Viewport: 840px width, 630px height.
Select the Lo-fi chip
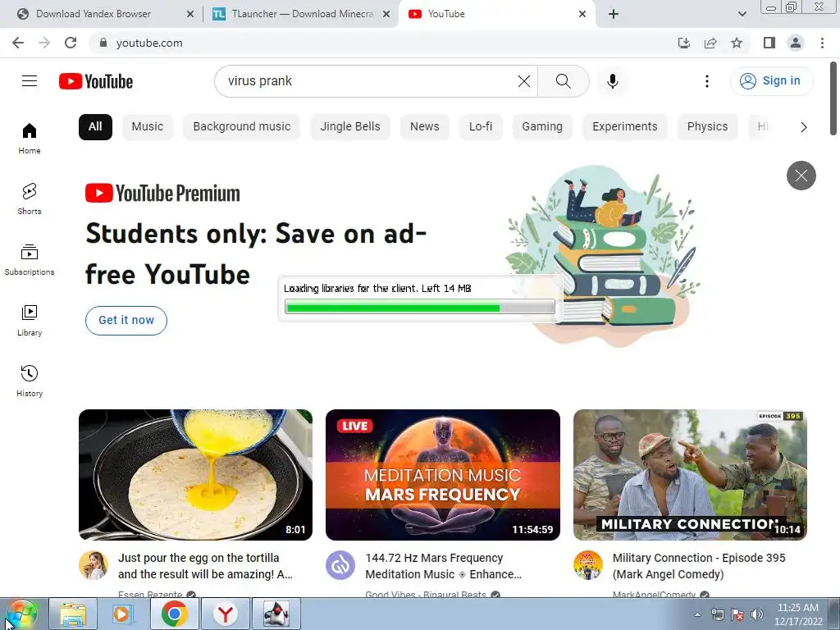pyautogui.click(x=481, y=127)
